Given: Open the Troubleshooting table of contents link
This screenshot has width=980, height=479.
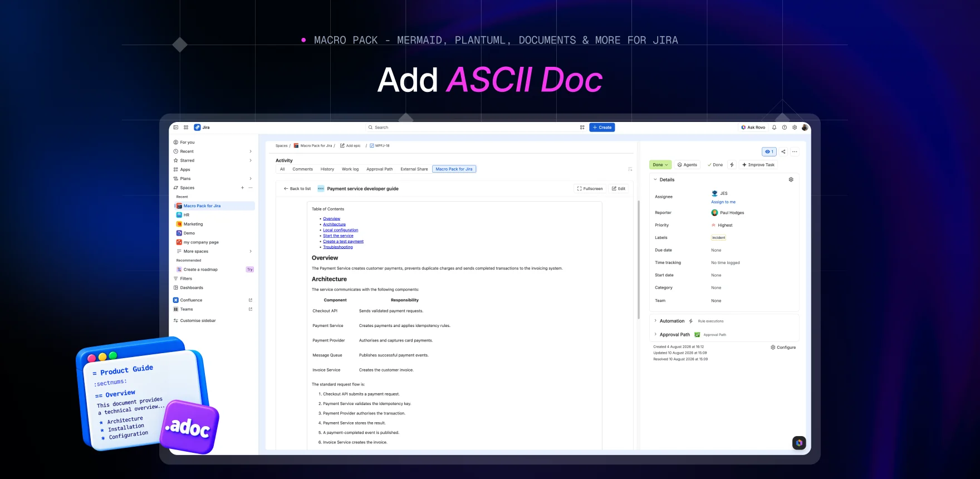Looking at the screenshot, I should (338, 247).
